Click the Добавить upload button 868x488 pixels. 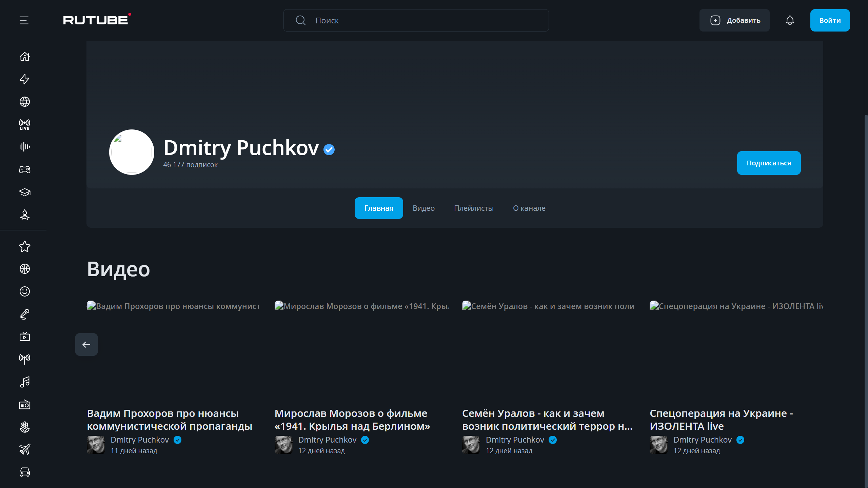734,20
